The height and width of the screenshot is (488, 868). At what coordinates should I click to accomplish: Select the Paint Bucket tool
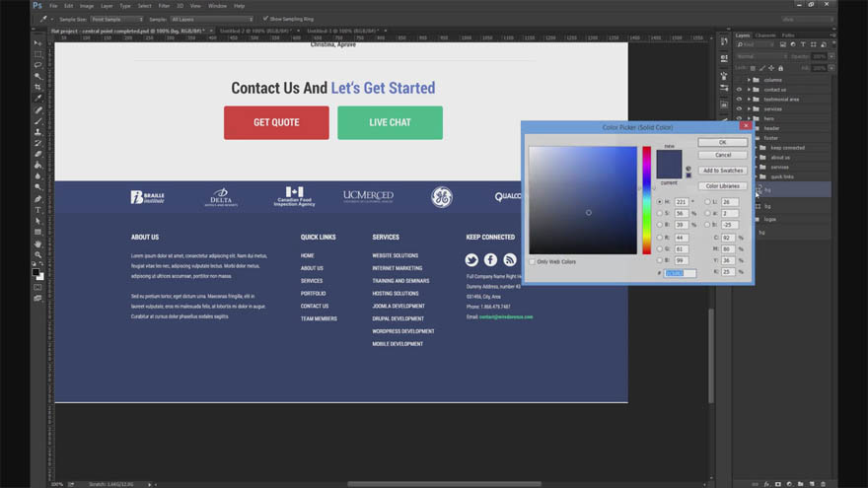tap(37, 166)
